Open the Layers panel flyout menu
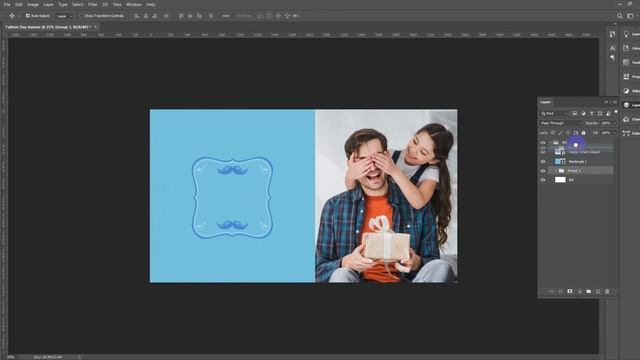Image resolution: width=640 pixels, height=360 pixels. click(615, 102)
